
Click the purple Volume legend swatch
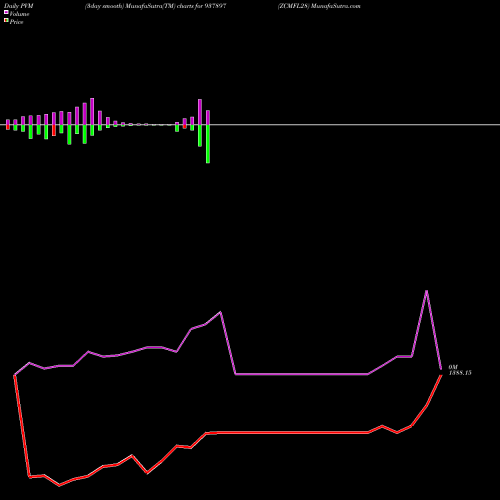pyautogui.click(x=6, y=12)
